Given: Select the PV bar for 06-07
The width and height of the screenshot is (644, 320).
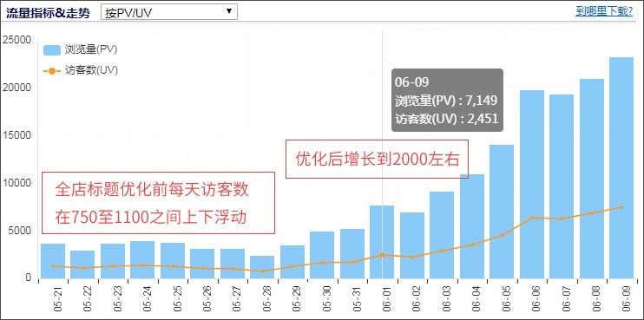Looking at the screenshot, I should 562,186.
